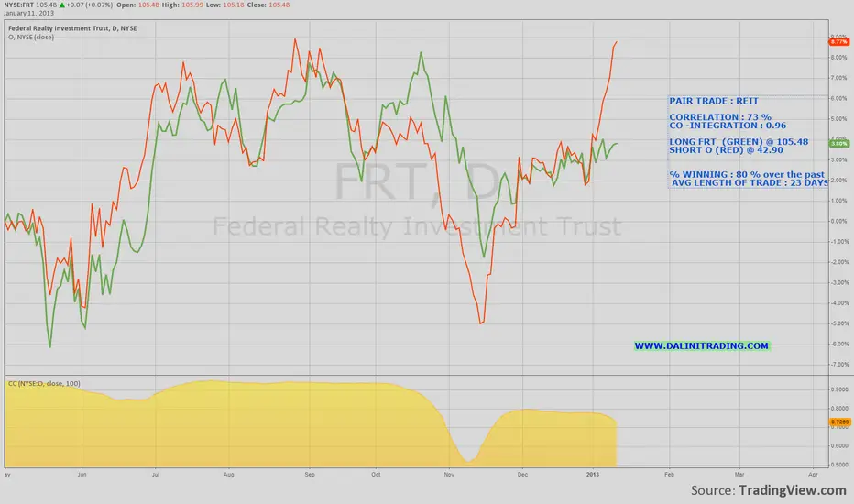Click the Sep label on time axis
Screen dimensions: 854x504
click(x=310, y=475)
